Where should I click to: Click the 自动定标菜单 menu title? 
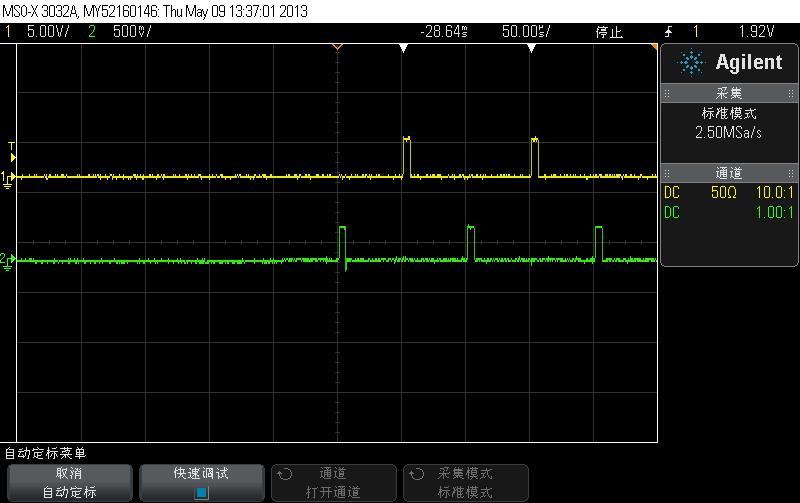point(45,453)
